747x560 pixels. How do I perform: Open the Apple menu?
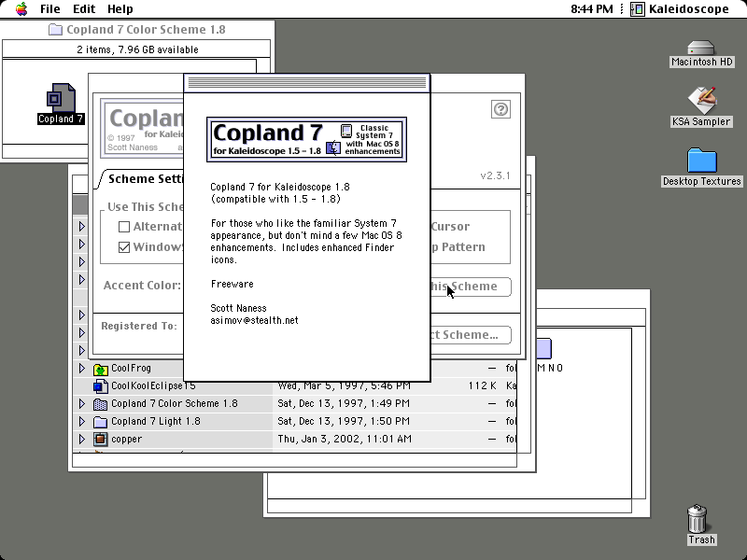21,9
